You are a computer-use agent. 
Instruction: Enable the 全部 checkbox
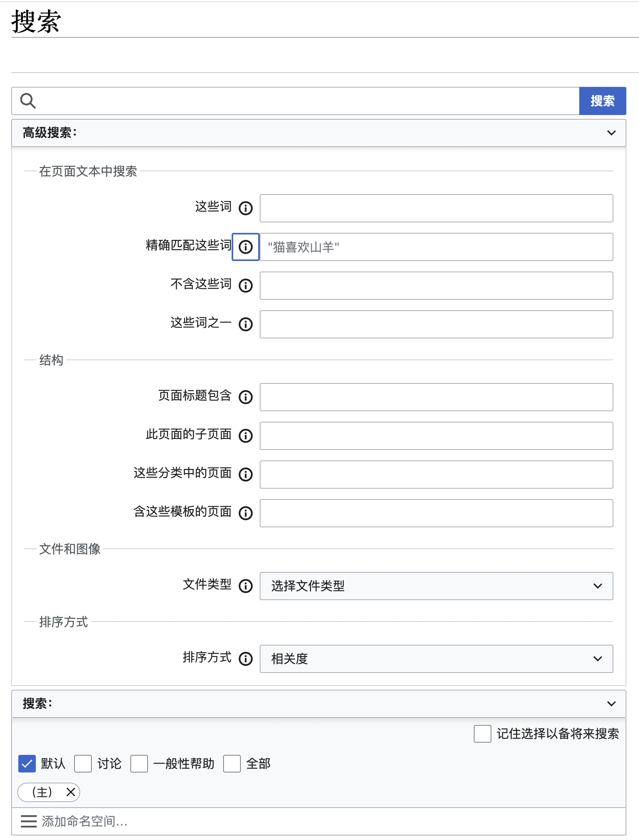tap(232, 764)
